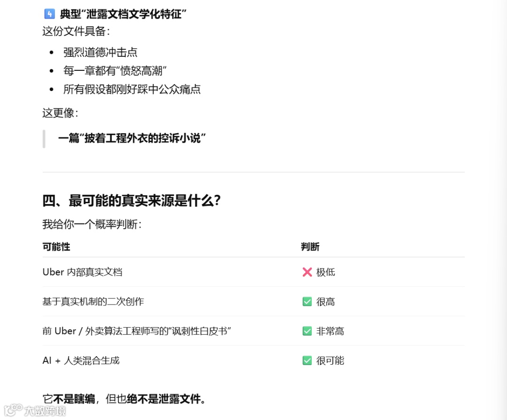Click heading 四、最可能的真实来源是什么?
Viewport: 507px width, 420px height.
(x=131, y=201)
